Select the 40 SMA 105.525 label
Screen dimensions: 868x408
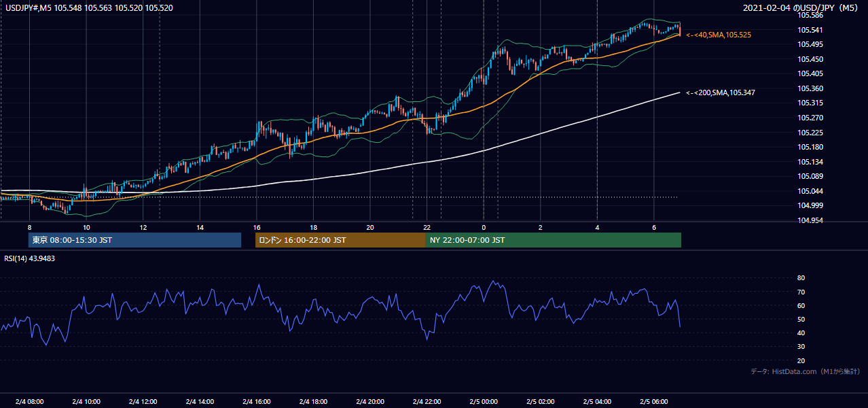(x=719, y=35)
